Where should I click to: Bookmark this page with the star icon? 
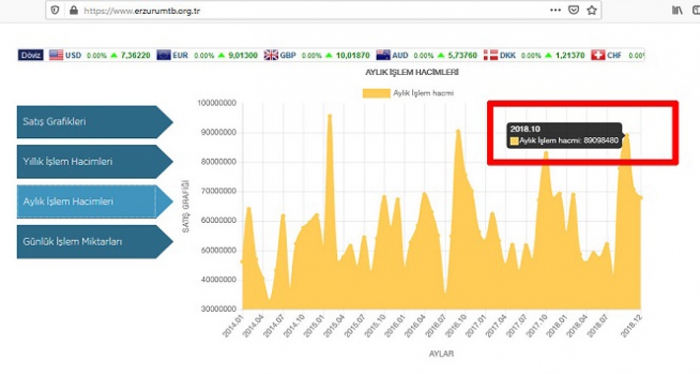coord(592,10)
